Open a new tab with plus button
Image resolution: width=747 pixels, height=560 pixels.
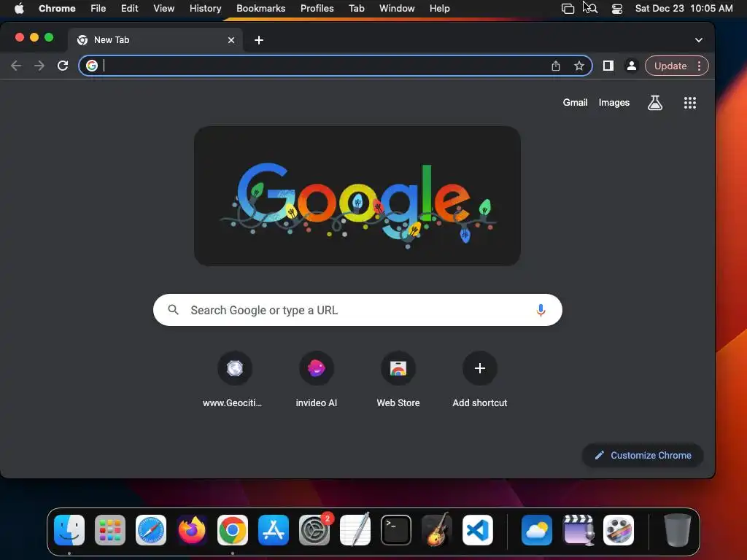tap(259, 40)
